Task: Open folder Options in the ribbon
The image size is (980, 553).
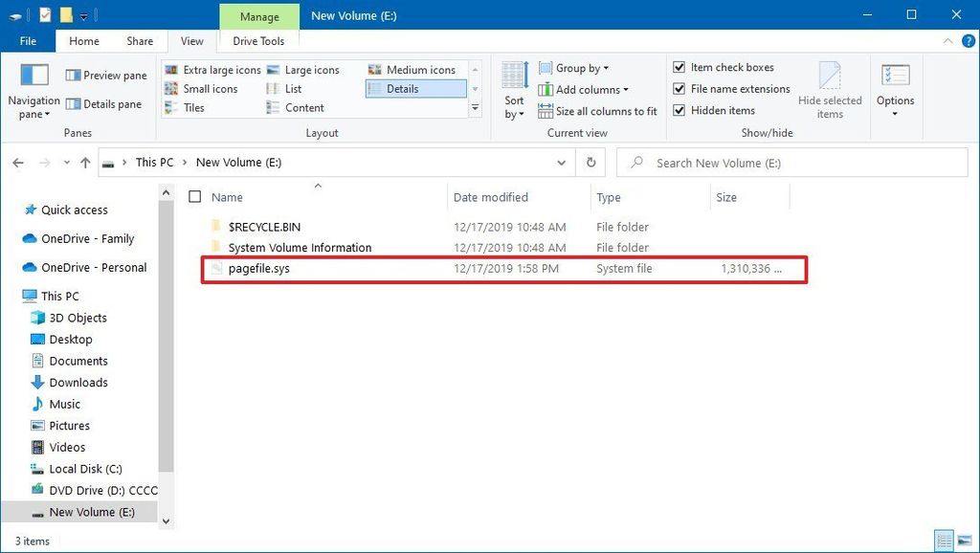Action: [895, 91]
